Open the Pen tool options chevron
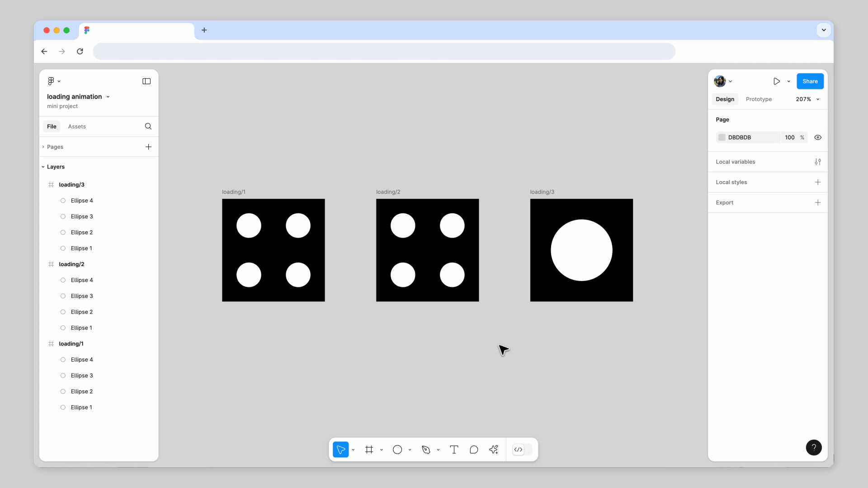The height and width of the screenshot is (488, 868). point(438,450)
